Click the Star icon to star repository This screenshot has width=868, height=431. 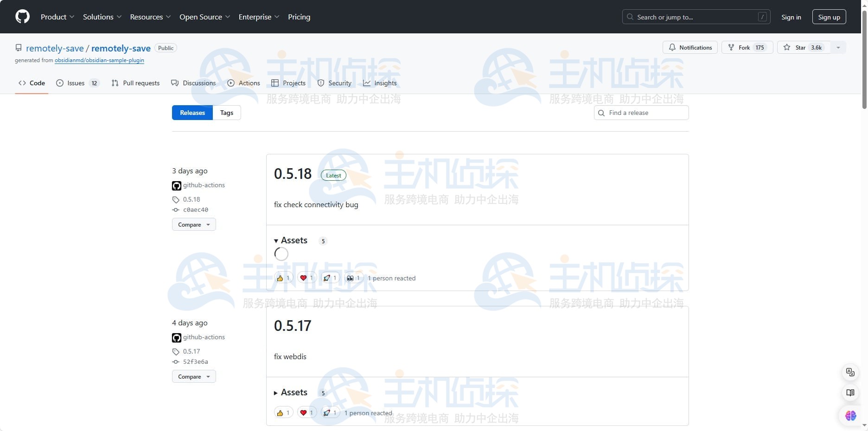pos(787,47)
